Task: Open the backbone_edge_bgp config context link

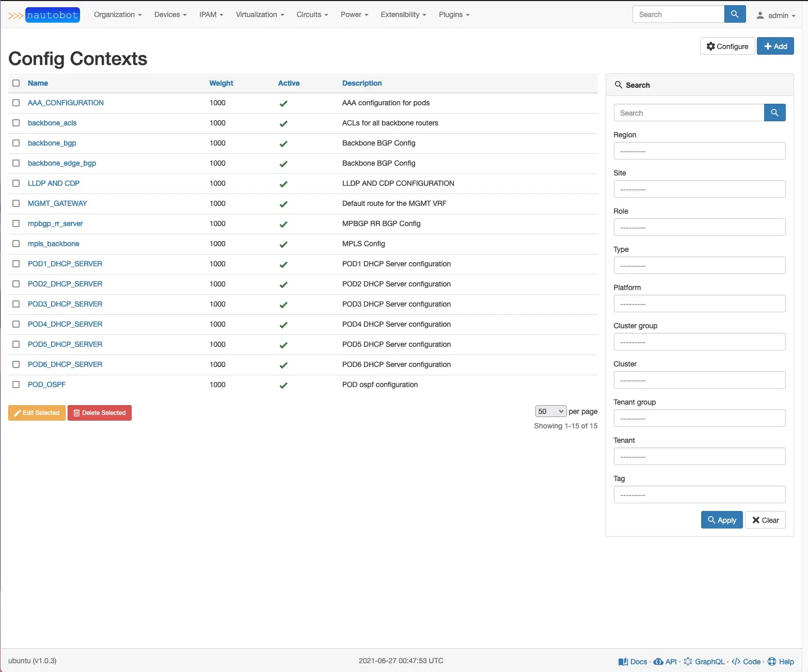Action: point(62,163)
